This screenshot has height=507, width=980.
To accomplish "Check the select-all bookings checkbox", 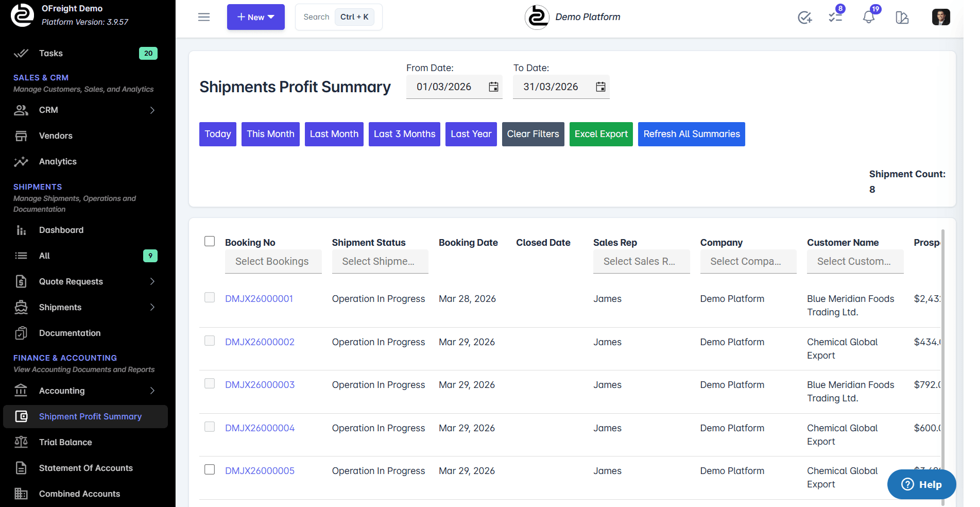I will [x=209, y=241].
